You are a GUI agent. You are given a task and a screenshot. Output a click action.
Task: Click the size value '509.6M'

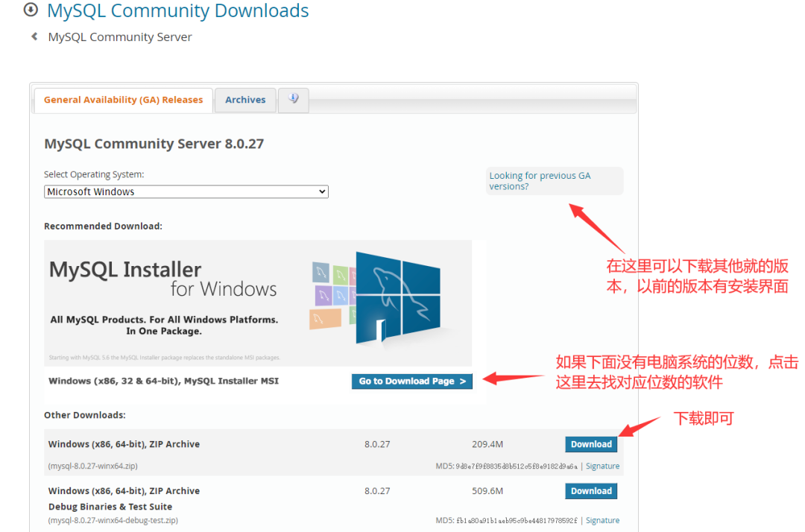[487, 491]
